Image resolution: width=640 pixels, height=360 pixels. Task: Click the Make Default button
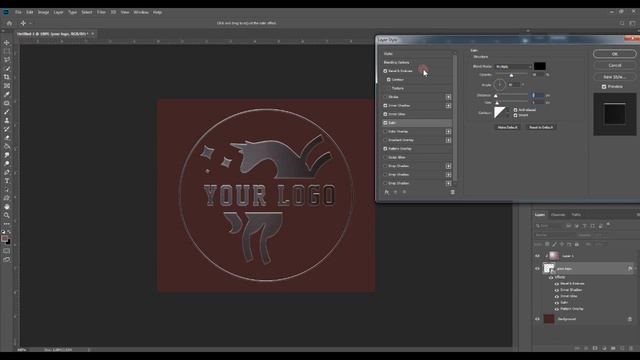coord(507,127)
